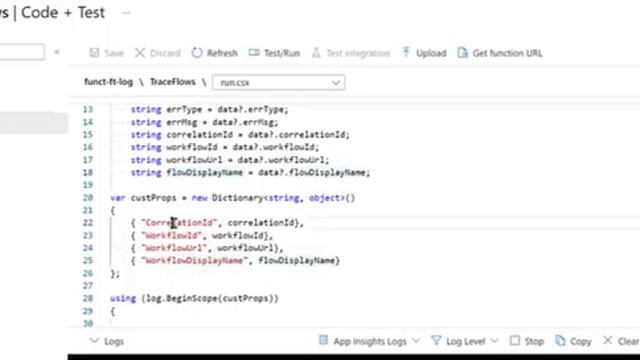Click the App Insights Logs grid icon
640x360 pixels.
323,340
